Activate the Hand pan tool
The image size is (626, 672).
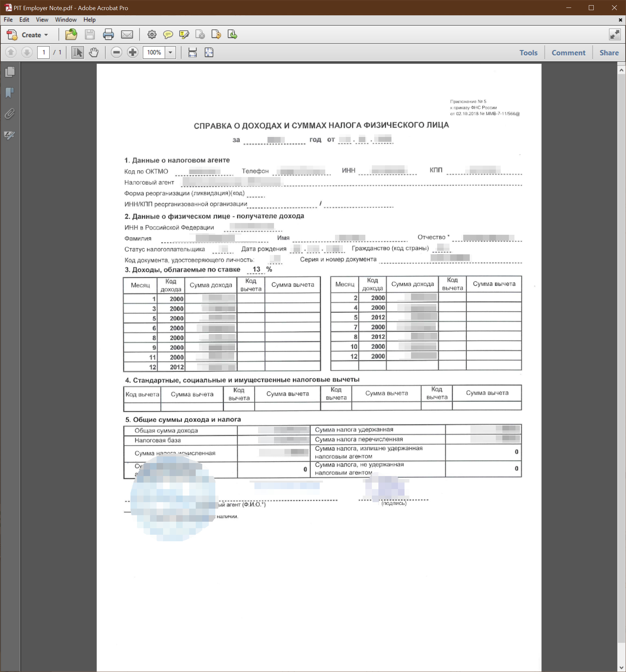click(x=94, y=52)
